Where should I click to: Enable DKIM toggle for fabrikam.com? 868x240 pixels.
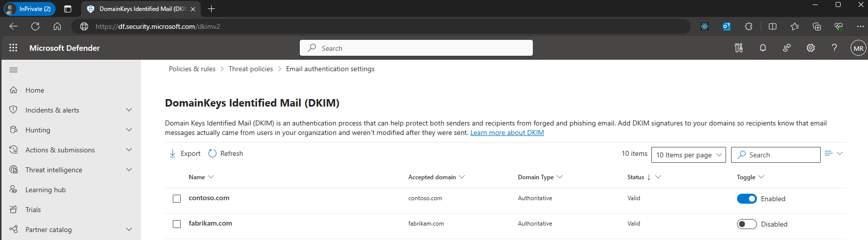point(747,224)
